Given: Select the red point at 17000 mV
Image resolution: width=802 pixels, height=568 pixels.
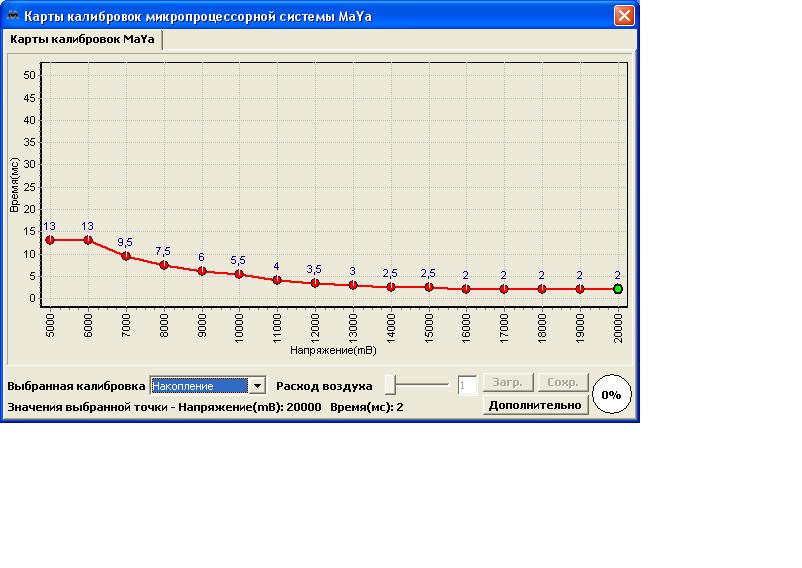Looking at the screenshot, I should pyautogui.click(x=504, y=289).
